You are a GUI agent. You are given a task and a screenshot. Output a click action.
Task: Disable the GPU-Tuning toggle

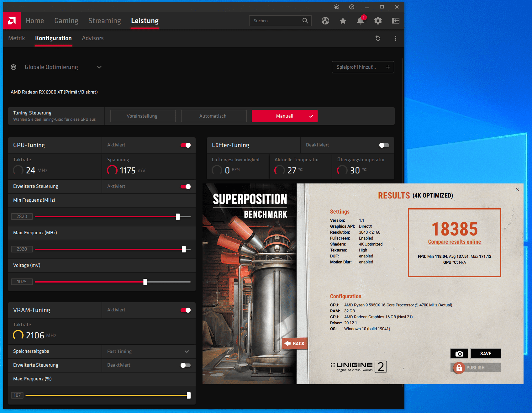(x=186, y=145)
